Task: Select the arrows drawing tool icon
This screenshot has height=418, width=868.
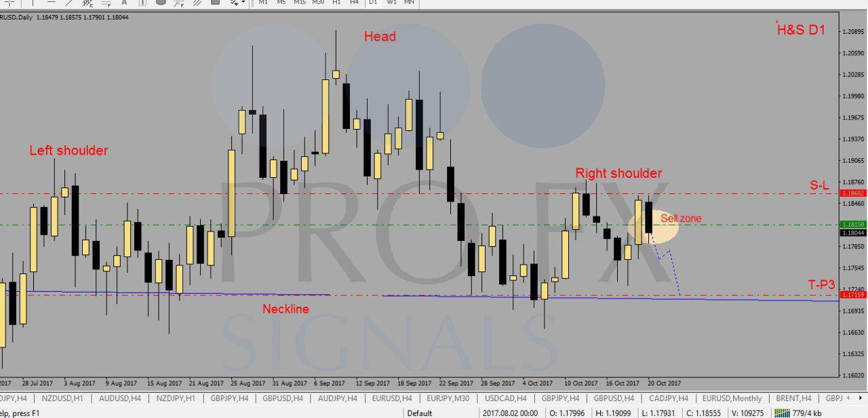Action: 234,3
